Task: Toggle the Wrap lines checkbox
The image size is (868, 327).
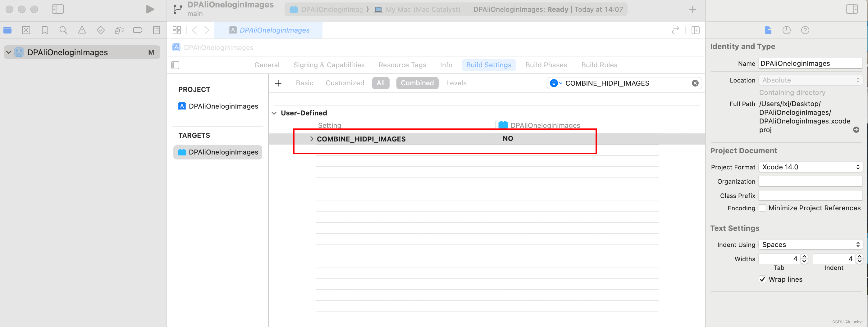Action: click(x=762, y=279)
